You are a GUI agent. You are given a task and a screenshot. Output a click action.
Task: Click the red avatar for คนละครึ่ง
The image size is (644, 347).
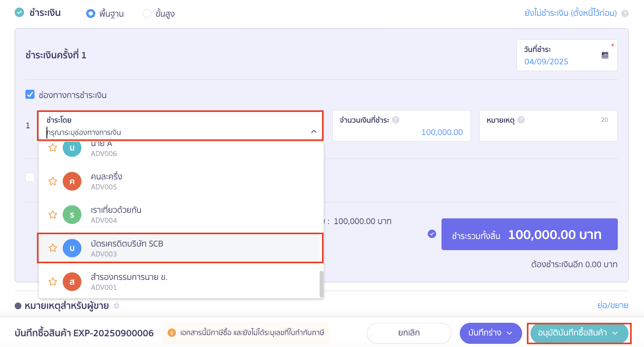(x=72, y=181)
